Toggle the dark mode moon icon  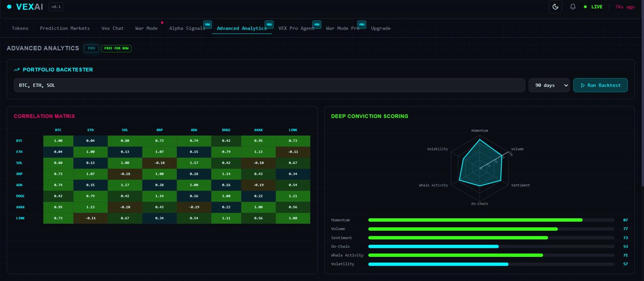(x=556, y=7)
